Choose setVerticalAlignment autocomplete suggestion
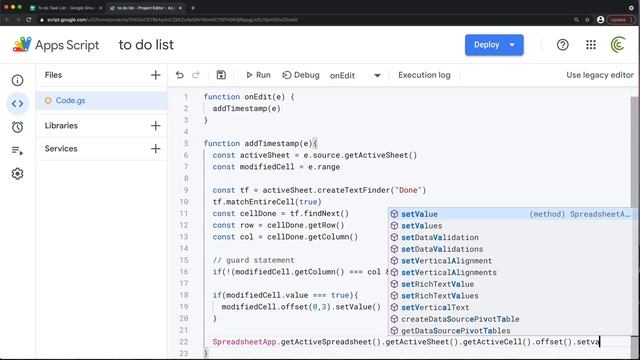This screenshot has height=360, width=640. [512, 261]
